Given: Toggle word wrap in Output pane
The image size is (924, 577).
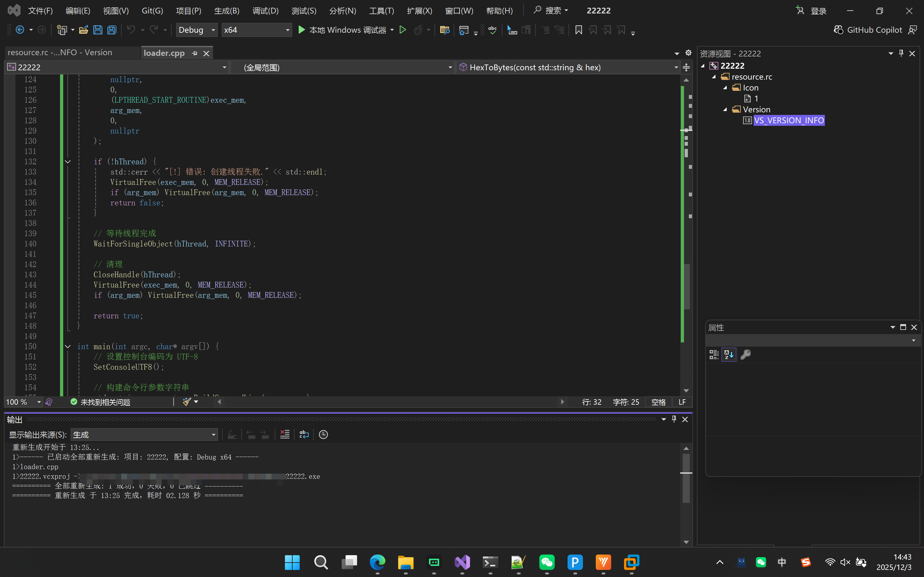Looking at the screenshot, I should point(304,434).
